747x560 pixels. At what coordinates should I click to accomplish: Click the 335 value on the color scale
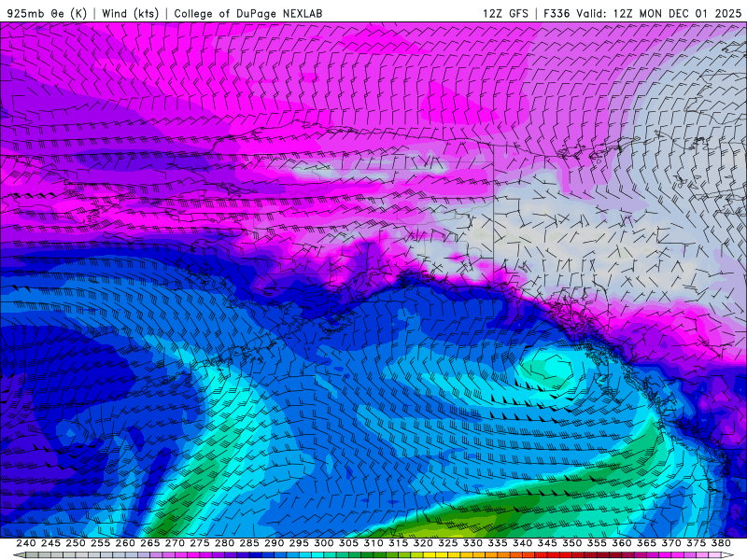(x=498, y=543)
